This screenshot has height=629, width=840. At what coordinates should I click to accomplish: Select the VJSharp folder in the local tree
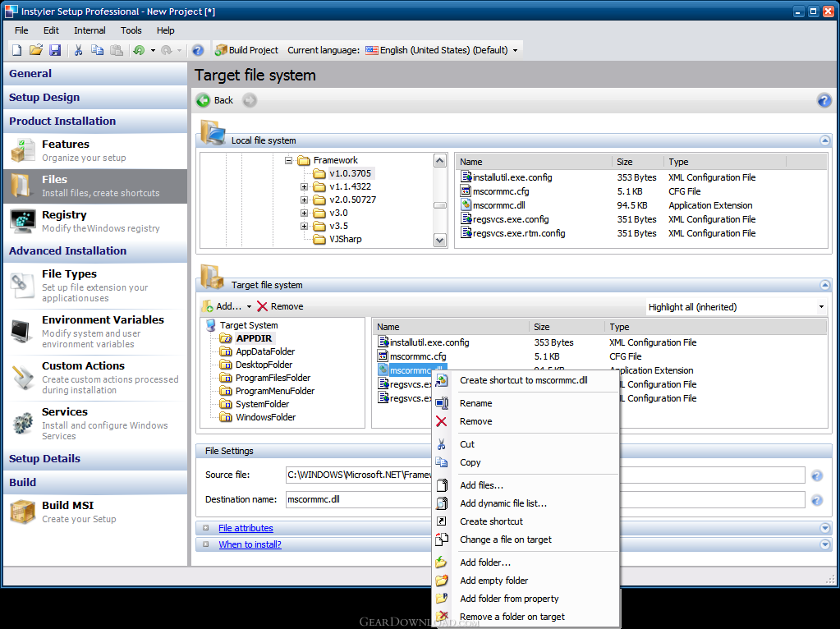337,239
